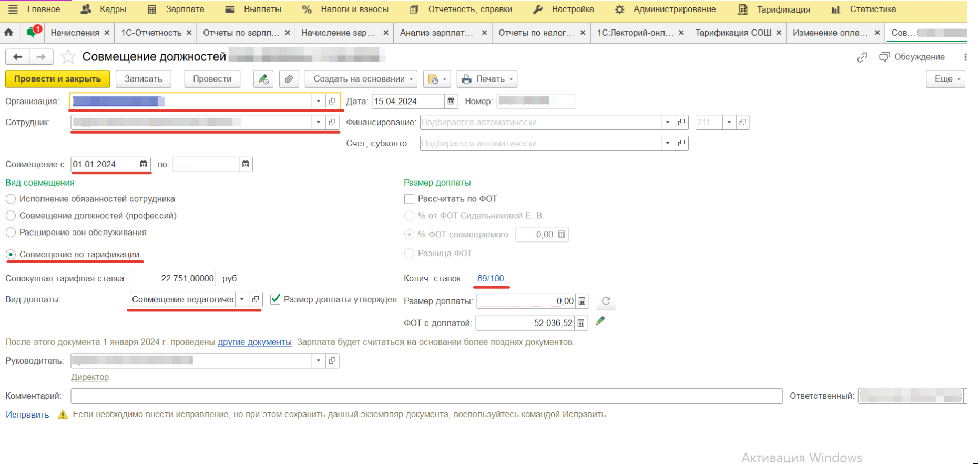Open the Вид доплаты dropdown list

point(242,299)
